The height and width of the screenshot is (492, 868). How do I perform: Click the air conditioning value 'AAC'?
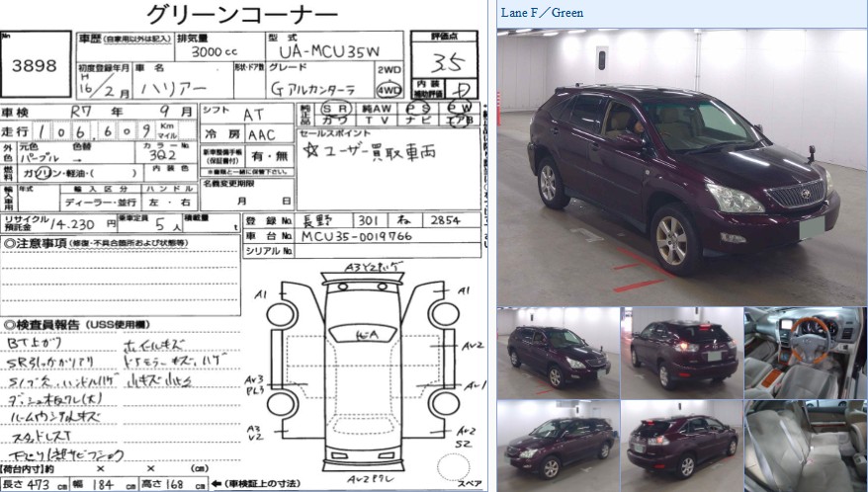[261, 135]
